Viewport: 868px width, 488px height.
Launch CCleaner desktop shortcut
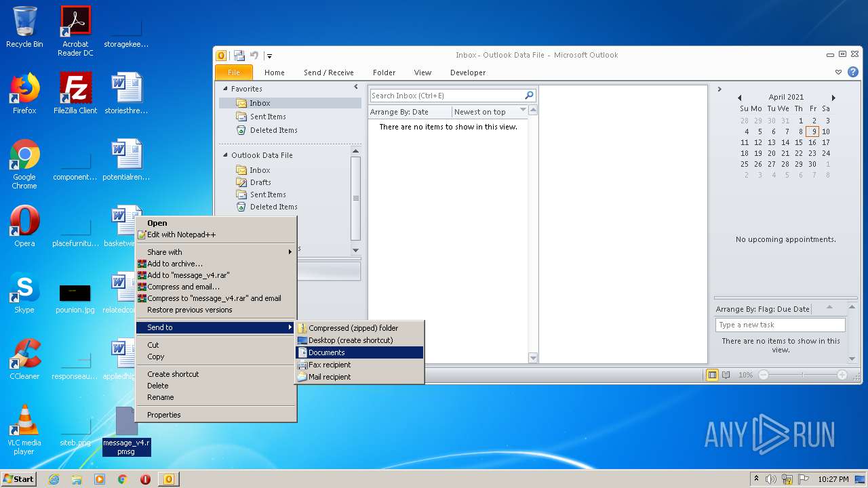click(x=24, y=359)
